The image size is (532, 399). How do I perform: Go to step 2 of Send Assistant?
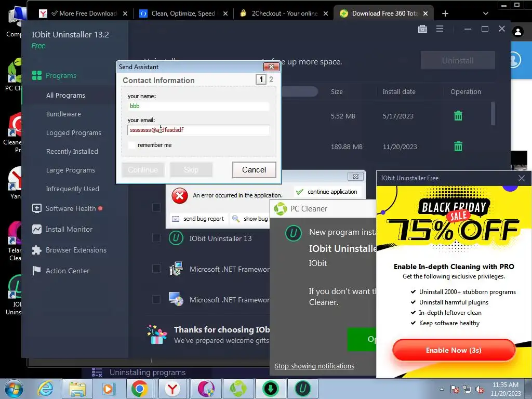point(271,79)
